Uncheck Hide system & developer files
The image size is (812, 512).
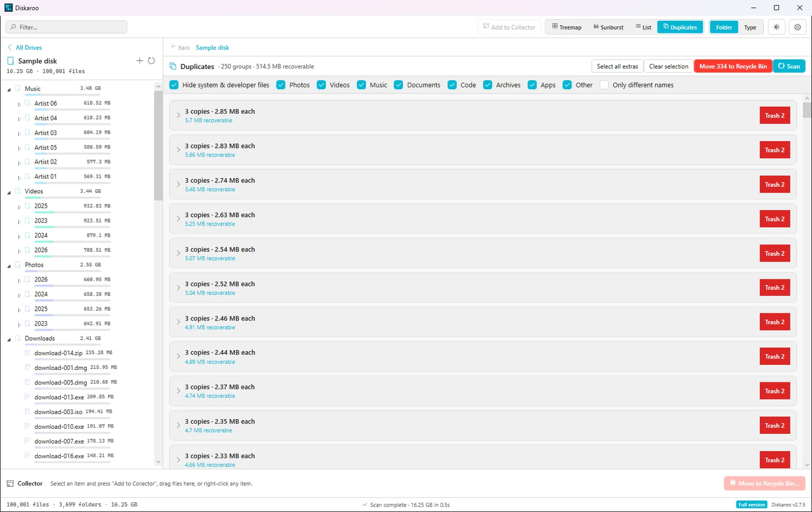pos(174,85)
